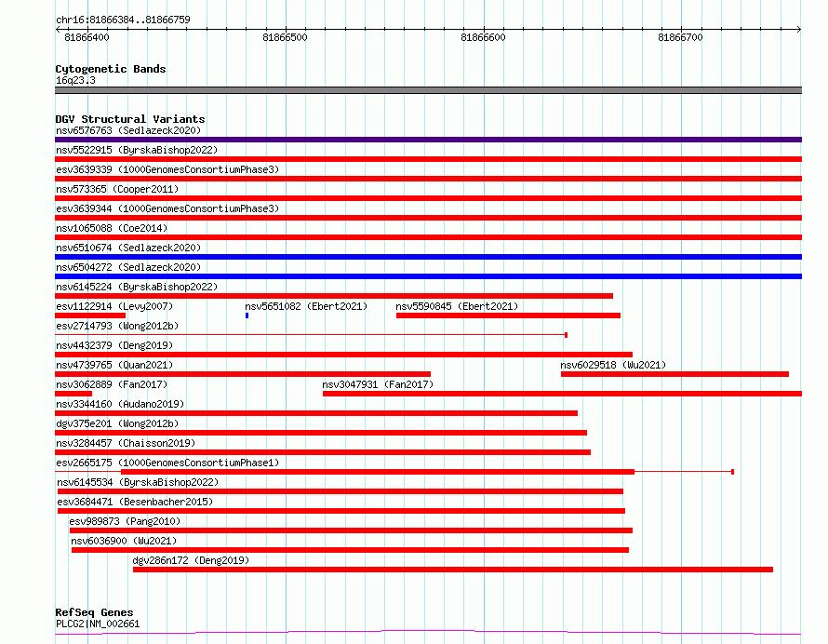Click the red esv989873 variant bar
This screenshot has height=644, width=828.
tap(351, 530)
